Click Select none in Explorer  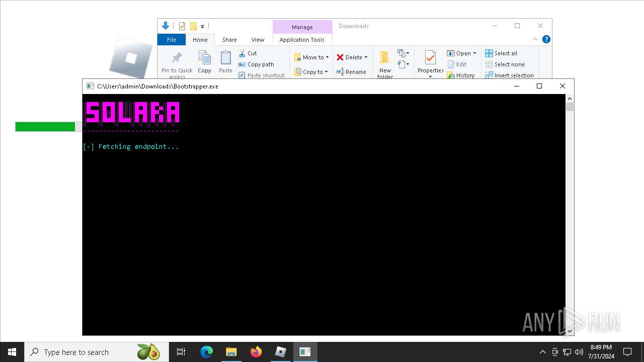505,64
